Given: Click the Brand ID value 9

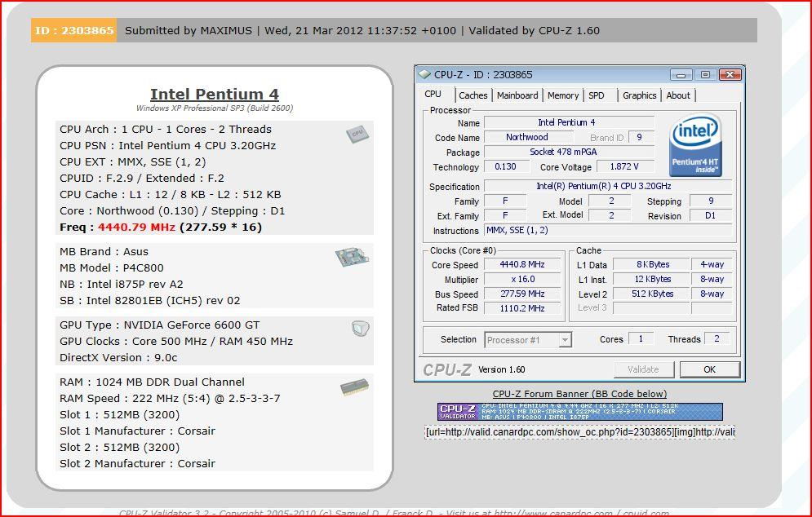Looking at the screenshot, I should pyautogui.click(x=640, y=137).
